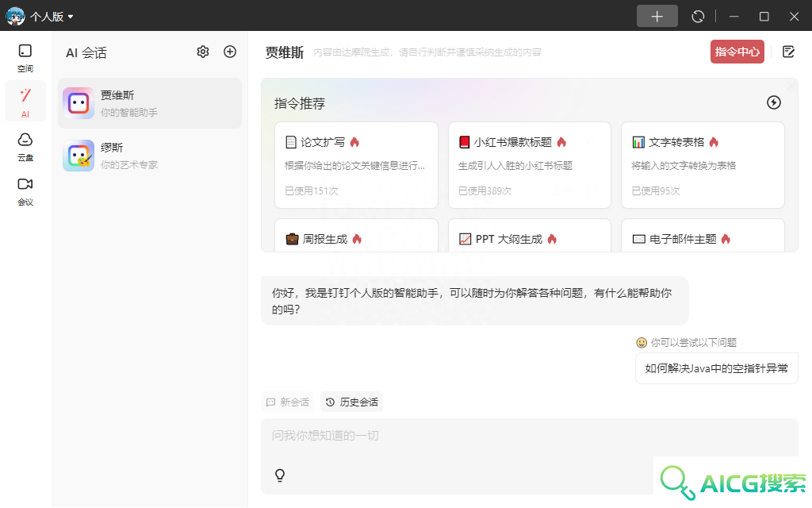Start a 新会话 new conversation
812x508 pixels.
pyautogui.click(x=287, y=402)
